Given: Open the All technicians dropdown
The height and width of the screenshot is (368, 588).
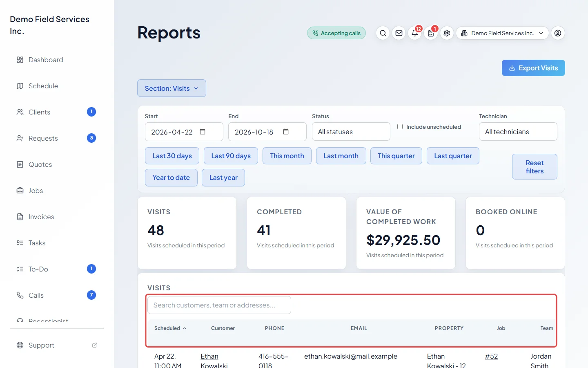Looking at the screenshot, I should point(518,132).
